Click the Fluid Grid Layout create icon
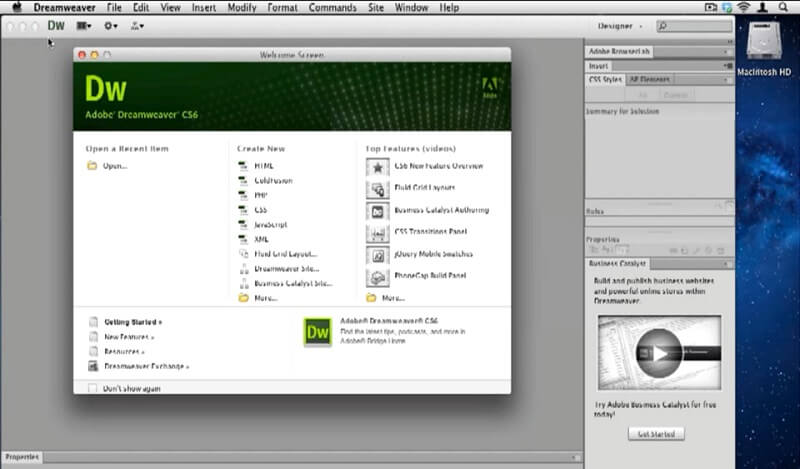800x469 pixels. click(x=243, y=254)
